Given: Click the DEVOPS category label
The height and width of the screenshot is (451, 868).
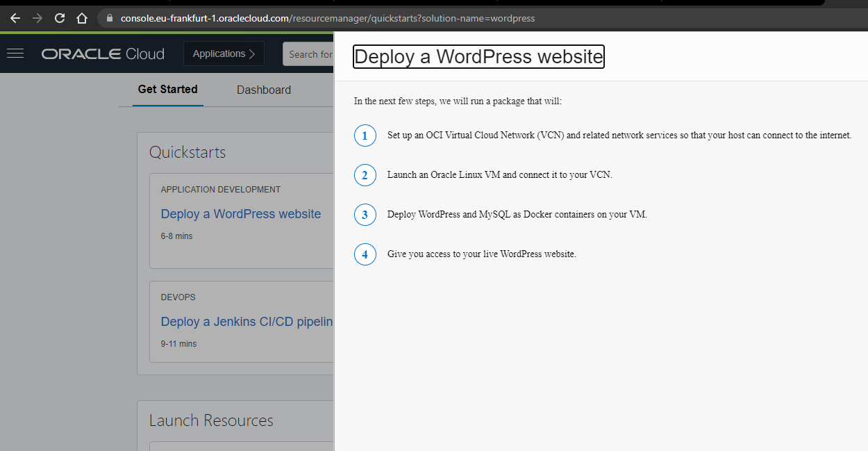Looking at the screenshot, I should (x=178, y=297).
